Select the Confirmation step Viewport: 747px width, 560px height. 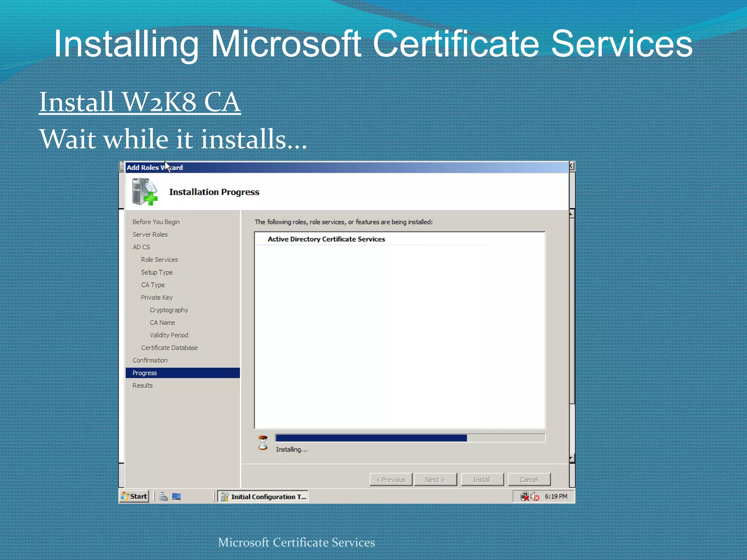(x=150, y=360)
